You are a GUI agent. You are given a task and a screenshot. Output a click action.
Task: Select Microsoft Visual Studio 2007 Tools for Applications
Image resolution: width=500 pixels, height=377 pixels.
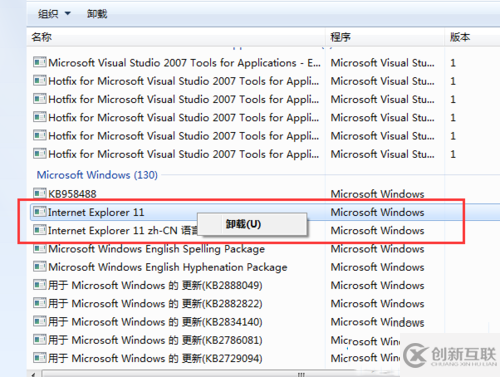point(184,63)
